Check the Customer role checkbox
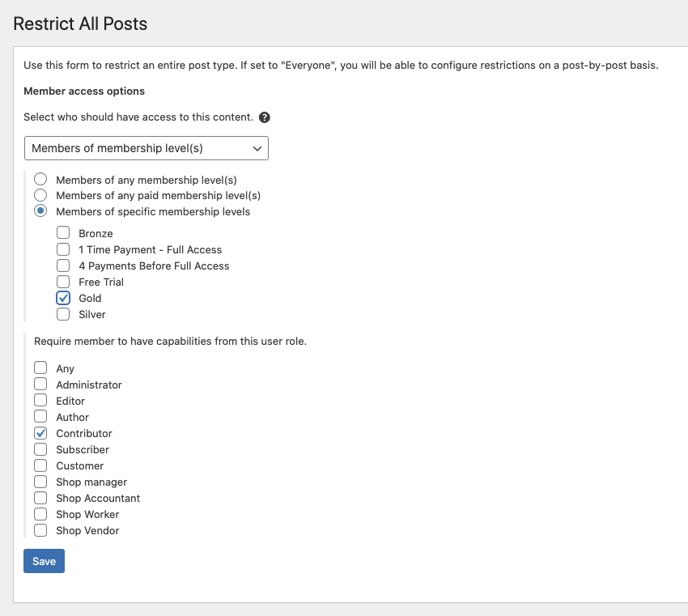Image resolution: width=688 pixels, height=616 pixels. [40, 465]
